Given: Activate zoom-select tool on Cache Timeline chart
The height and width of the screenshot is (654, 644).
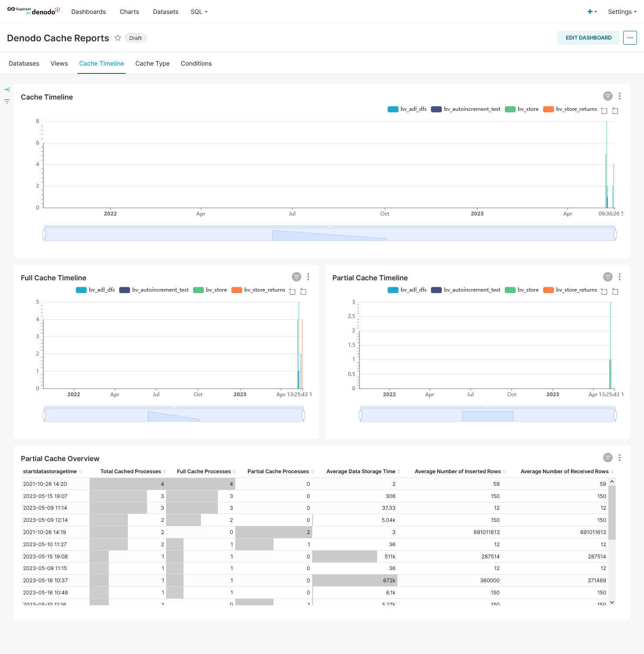Looking at the screenshot, I should 604,110.
